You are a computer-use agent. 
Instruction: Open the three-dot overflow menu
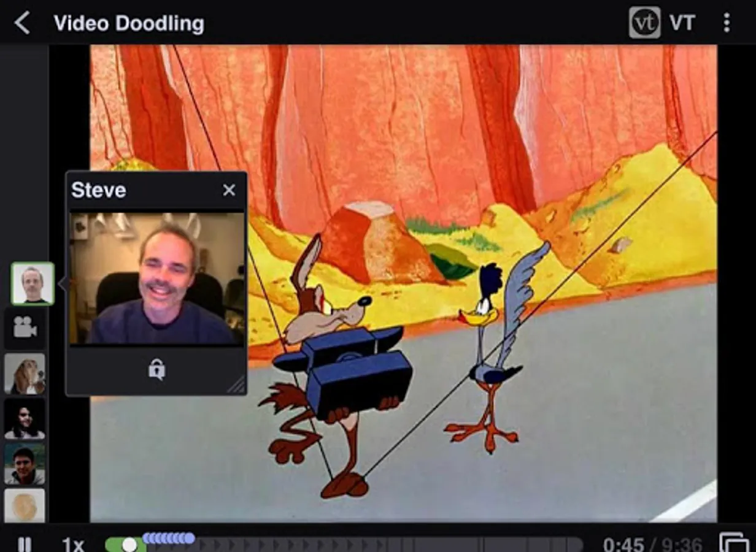pyautogui.click(x=727, y=23)
